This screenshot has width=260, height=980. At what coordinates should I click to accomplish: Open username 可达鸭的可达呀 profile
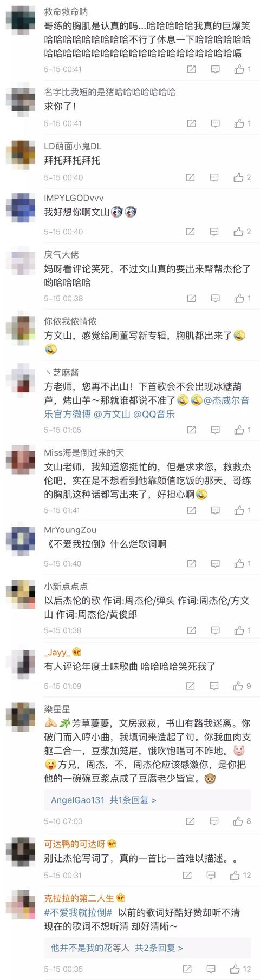[x=76, y=844]
